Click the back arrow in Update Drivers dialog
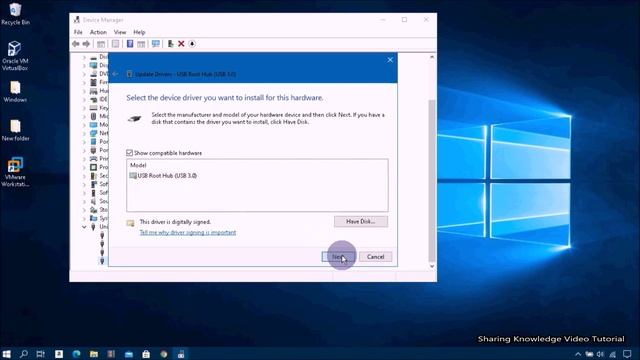Viewport: 640px width, 360px height. [116, 74]
